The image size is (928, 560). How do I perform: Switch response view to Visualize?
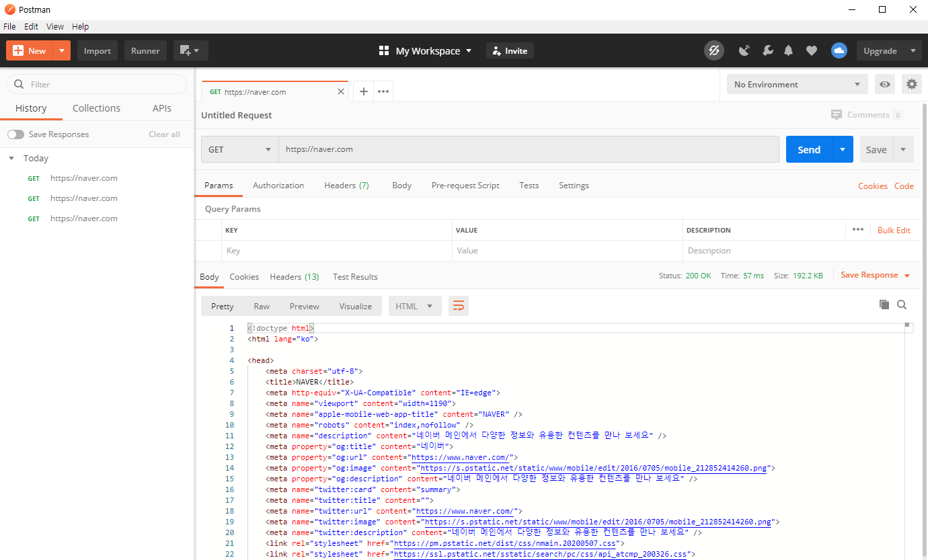[356, 306]
